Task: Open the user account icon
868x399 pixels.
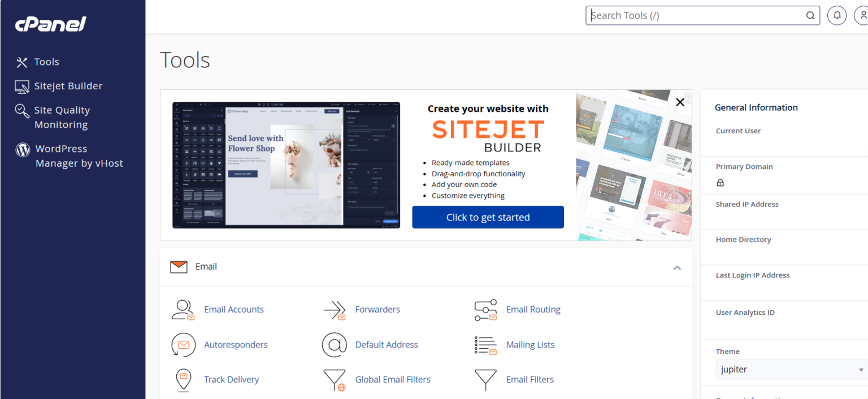Action: [x=862, y=15]
